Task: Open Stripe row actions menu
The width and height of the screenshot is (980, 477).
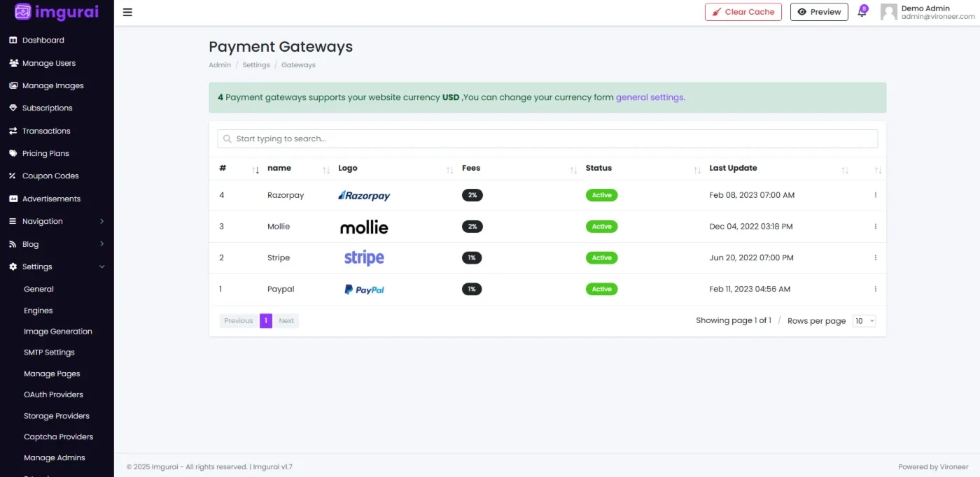Action: click(x=875, y=257)
